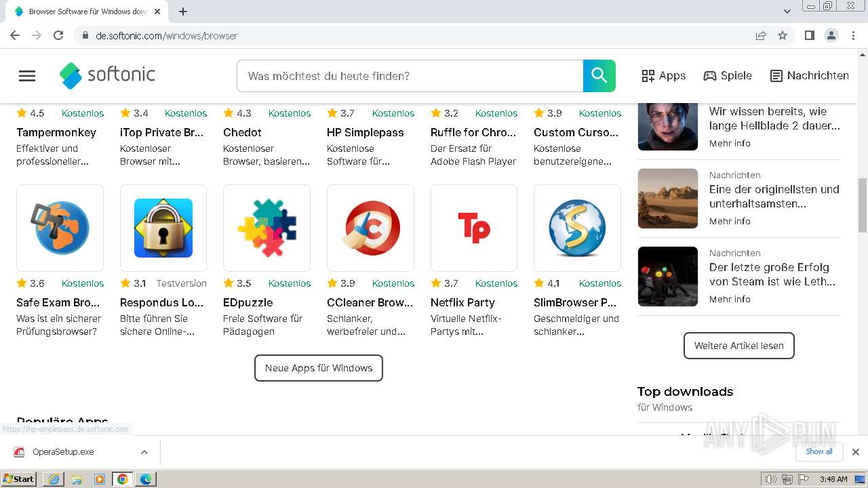868x488 pixels.
Task: Open the desert landscape article thumbnail
Action: [668, 199]
